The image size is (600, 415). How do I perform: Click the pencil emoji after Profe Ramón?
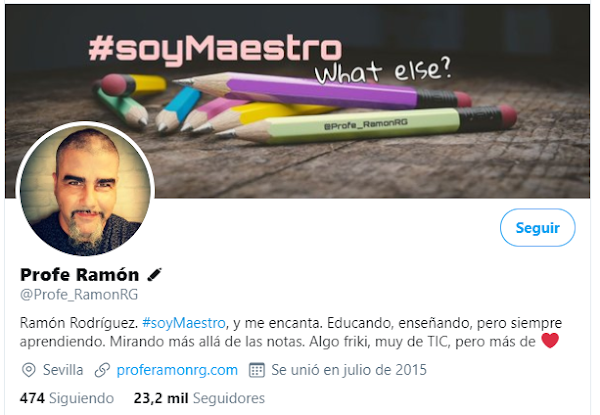pyautogui.click(x=155, y=274)
